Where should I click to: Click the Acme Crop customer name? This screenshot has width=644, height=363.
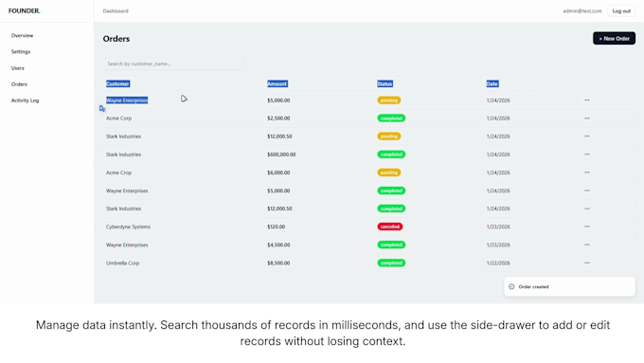118,172
